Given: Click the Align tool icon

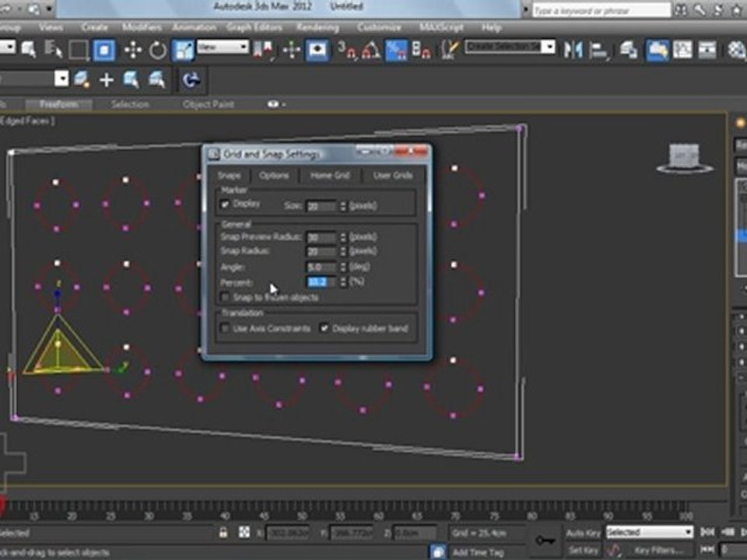Looking at the screenshot, I should [599, 50].
